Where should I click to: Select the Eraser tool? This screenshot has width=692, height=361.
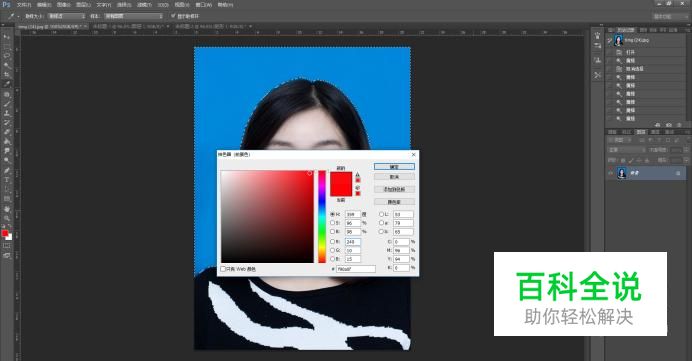point(7,132)
